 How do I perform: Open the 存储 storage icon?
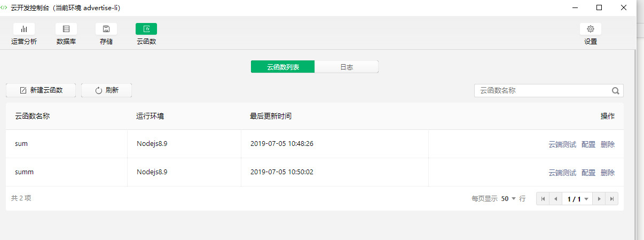[106, 29]
